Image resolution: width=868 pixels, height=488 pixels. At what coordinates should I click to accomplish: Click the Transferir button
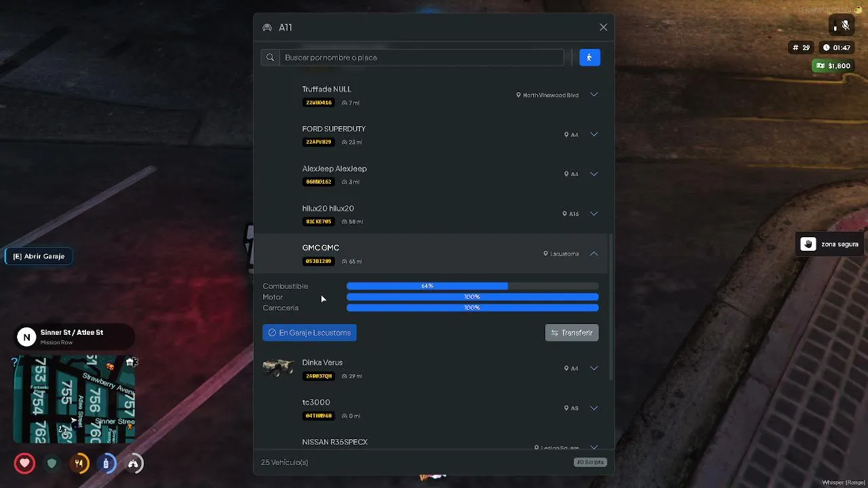[x=572, y=333]
